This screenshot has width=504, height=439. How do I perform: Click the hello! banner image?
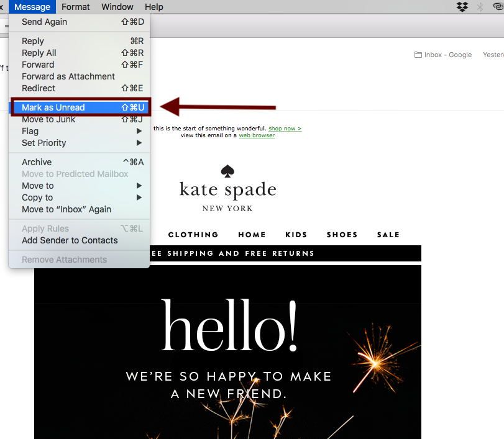227,348
